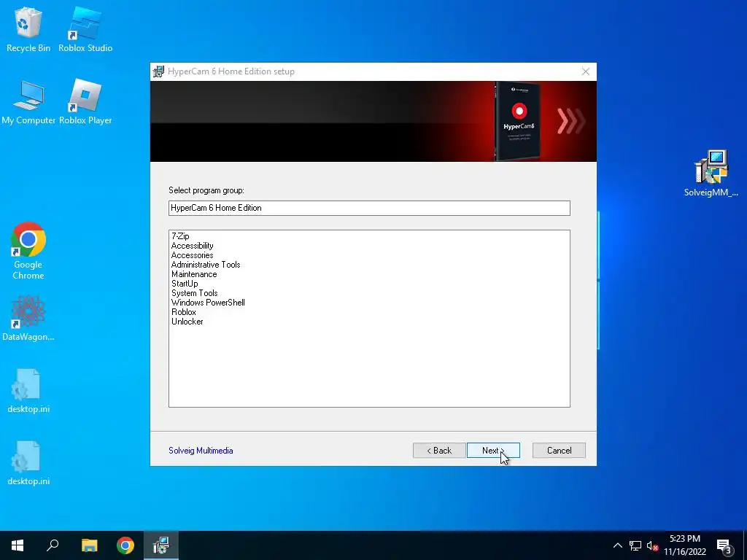Switch to HyperCam setup taskbar icon
The height and width of the screenshot is (560, 747).
[161, 545]
